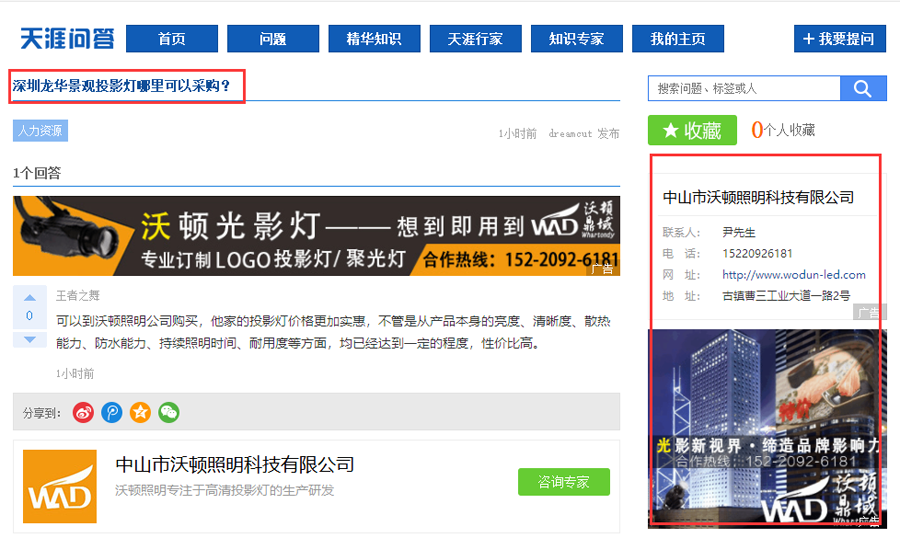Screen dimensions: 900x538
Task: Click the 1个回答 heading
Action: [37, 173]
